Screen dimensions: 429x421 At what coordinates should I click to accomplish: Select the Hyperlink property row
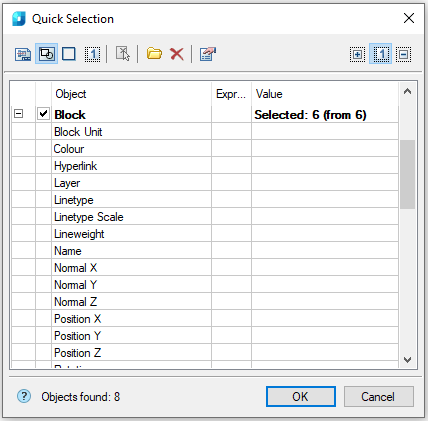(x=205, y=165)
